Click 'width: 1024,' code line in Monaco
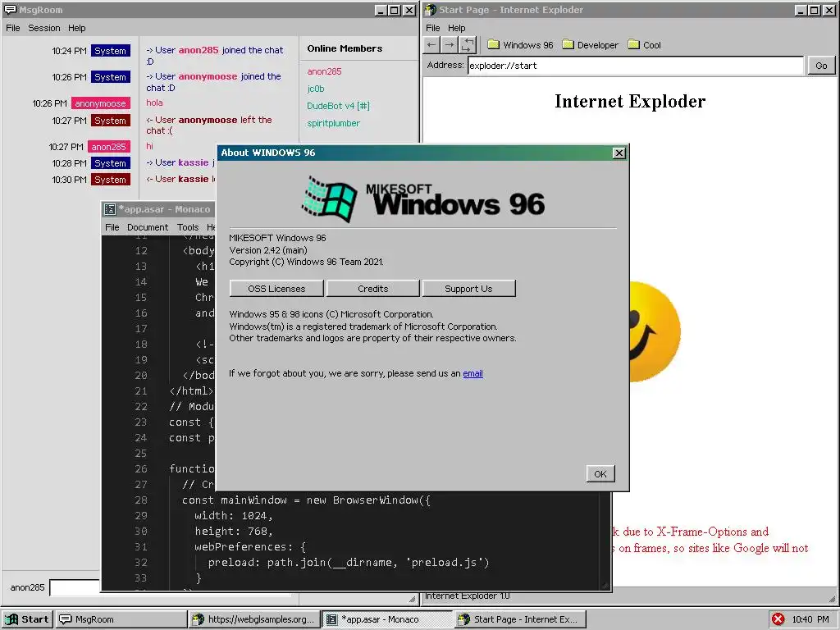Image resolution: width=840 pixels, height=630 pixels. (234, 515)
